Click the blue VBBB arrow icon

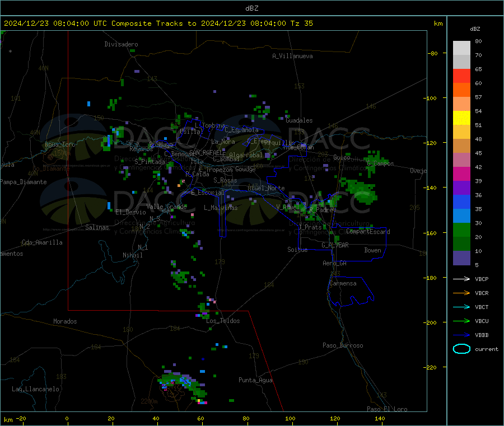click(461, 335)
